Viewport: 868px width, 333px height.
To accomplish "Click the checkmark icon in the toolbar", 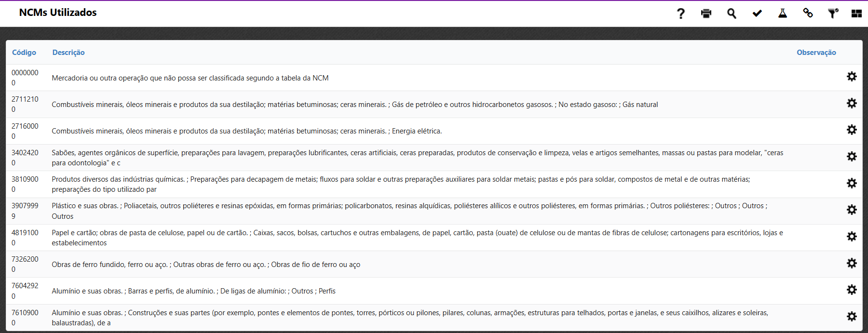I will tap(757, 13).
